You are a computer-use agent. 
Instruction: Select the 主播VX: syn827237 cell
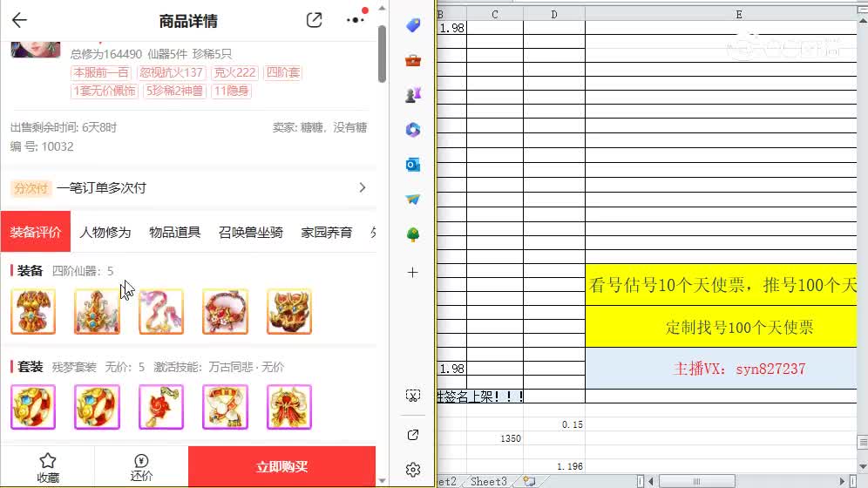click(721, 369)
